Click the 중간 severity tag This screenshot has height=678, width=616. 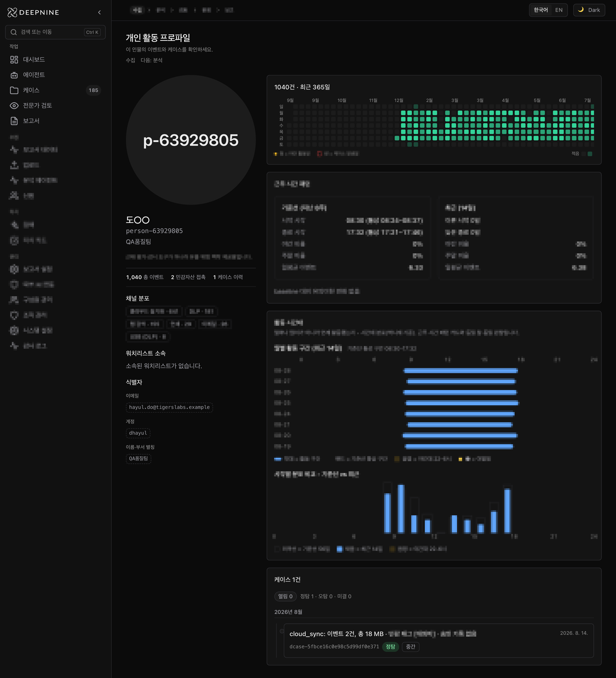pyautogui.click(x=410, y=647)
